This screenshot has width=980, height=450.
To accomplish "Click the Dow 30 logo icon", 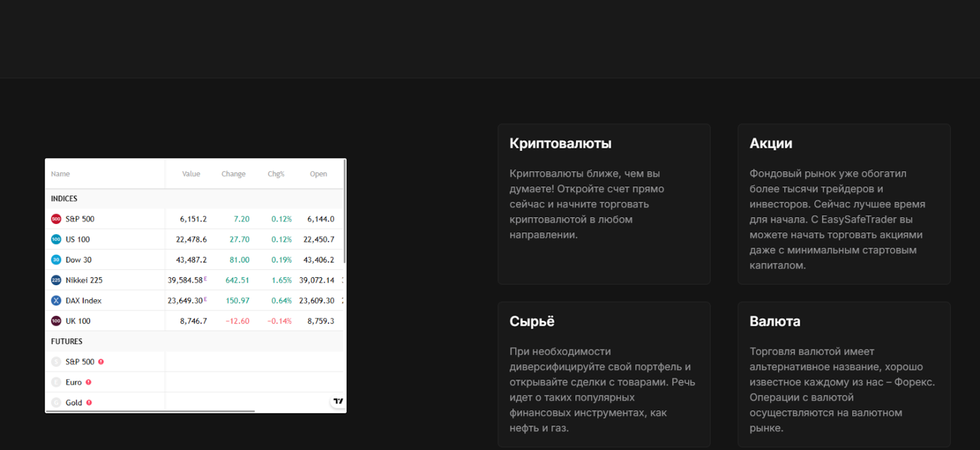I will 56,260.
